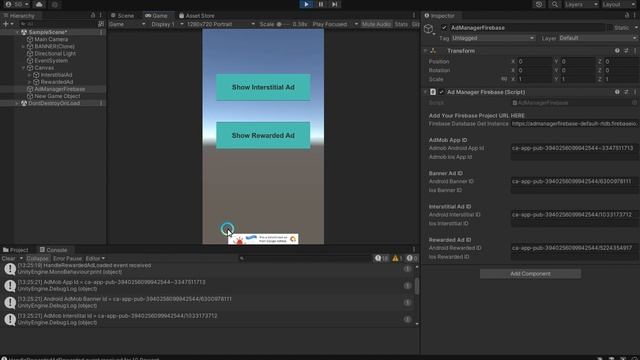Toggle Mute Audio in Game view

[376, 24]
